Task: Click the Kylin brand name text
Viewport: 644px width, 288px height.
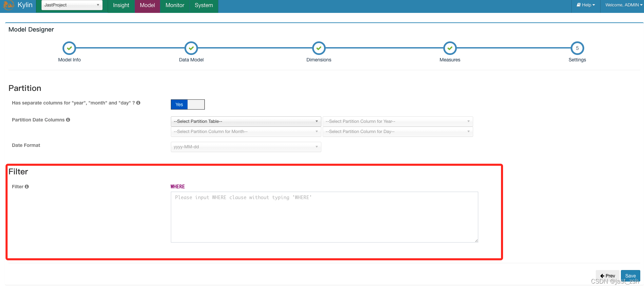Action: (x=25, y=5)
